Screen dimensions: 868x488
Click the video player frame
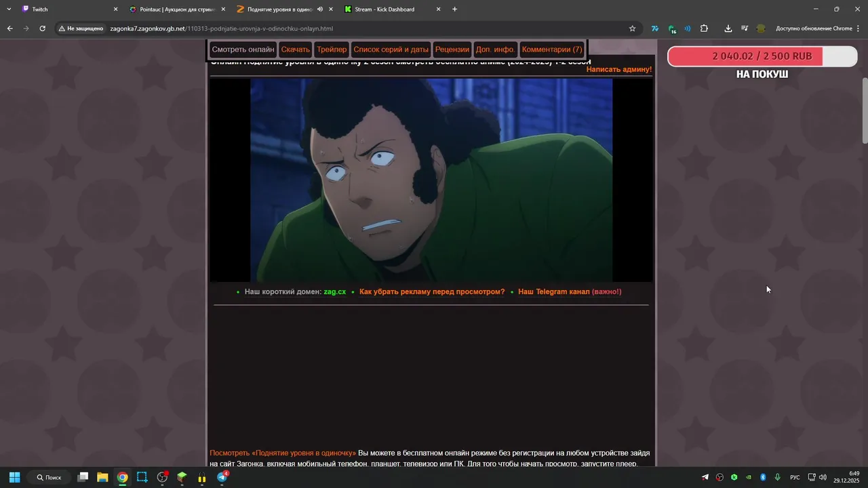431,180
